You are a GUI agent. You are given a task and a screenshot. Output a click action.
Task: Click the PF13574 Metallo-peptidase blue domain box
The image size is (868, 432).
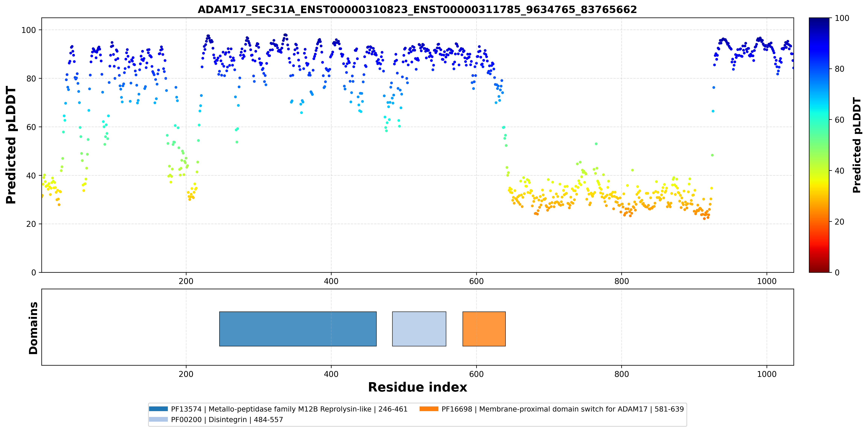(x=298, y=329)
